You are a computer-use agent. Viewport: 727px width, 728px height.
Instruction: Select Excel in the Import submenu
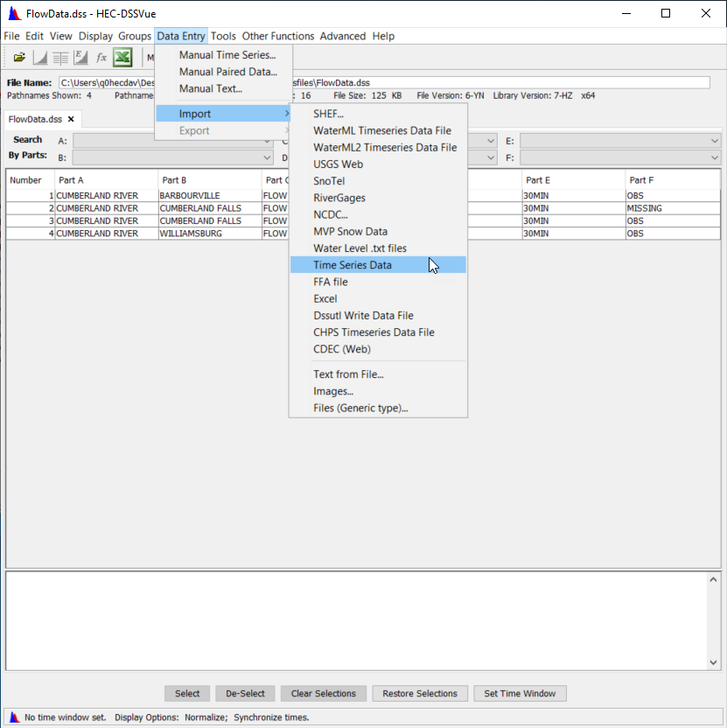[x=325, y=299]
